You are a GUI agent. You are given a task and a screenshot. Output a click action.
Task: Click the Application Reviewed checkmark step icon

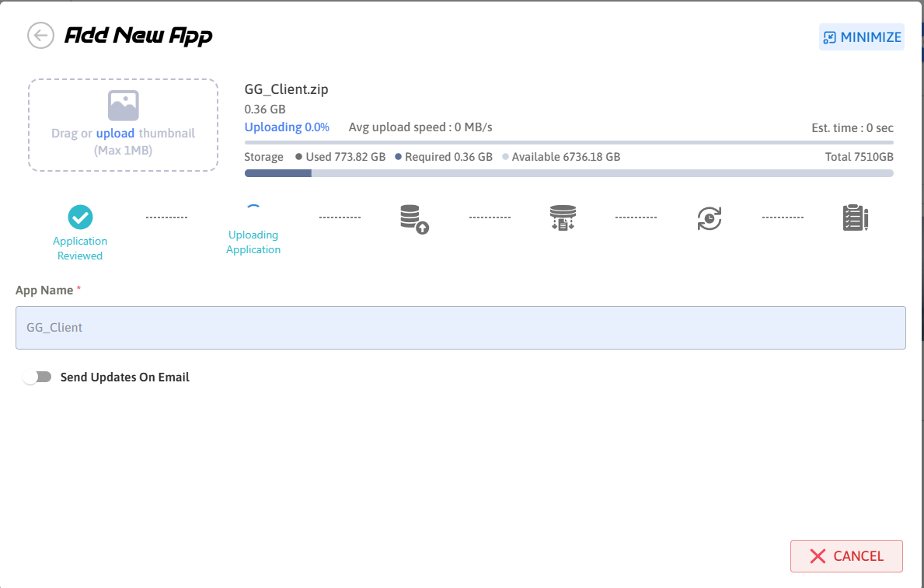[x=80, y=217]
